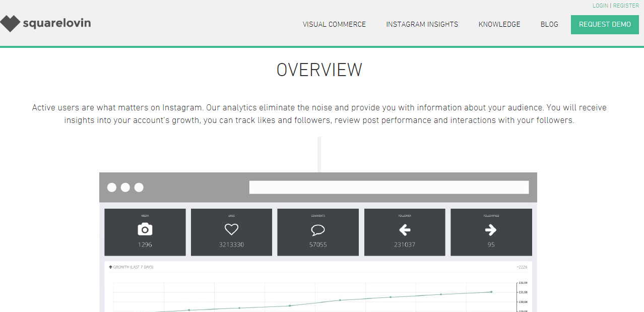Open the Blog navigation link
644x312 pixels.
click(549, 24)
